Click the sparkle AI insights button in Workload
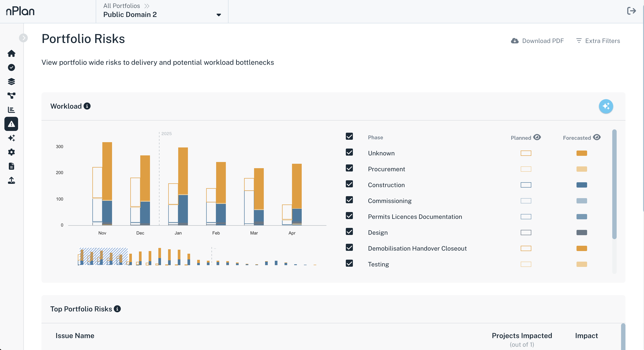The height and width of the screenshot is (350, 644). 605,106
